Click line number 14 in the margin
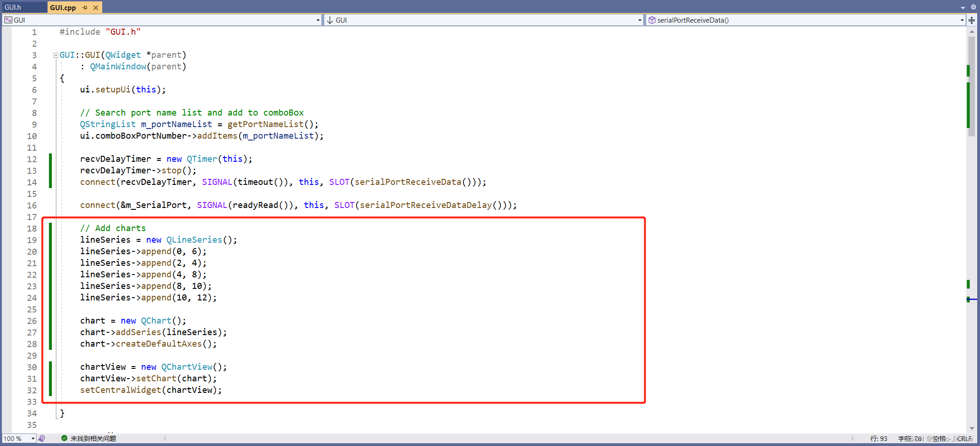Image resolution: width=980 pixels, height=446 pixels. pos(31,182)
